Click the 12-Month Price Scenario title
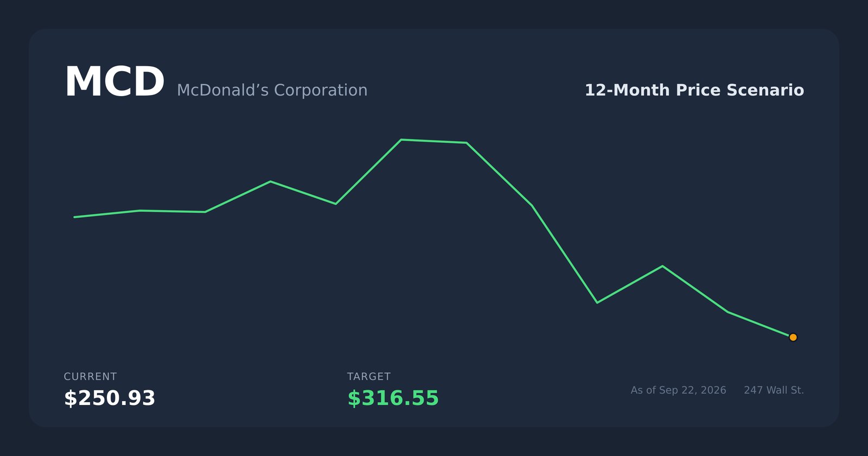This screenshot has height=456, width=868. tap(694, 90)
